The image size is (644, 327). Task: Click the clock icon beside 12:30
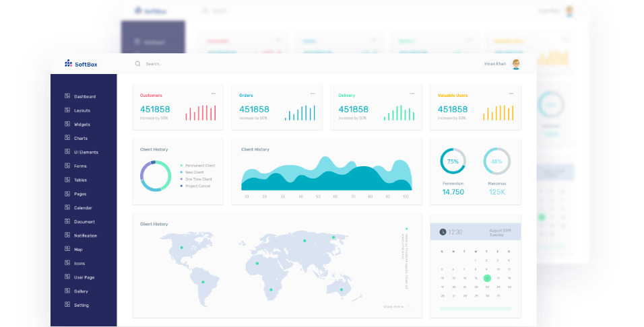pyautogui.click(x=443, y=232)
